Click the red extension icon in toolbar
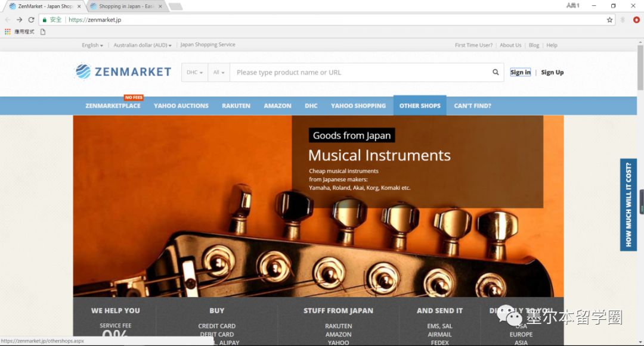 636,20
